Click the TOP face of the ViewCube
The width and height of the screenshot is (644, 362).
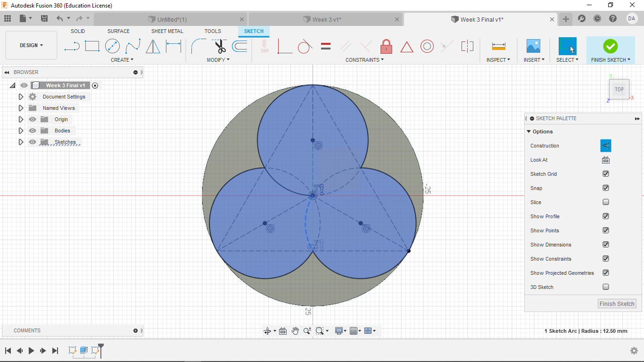click(x=619, y=89)
